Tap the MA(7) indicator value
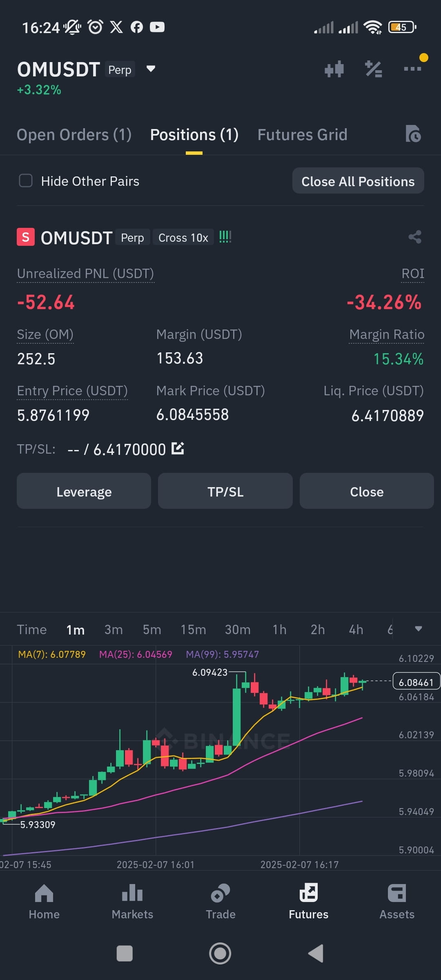This screenshot has width=441, height=980. pos(52,655)
